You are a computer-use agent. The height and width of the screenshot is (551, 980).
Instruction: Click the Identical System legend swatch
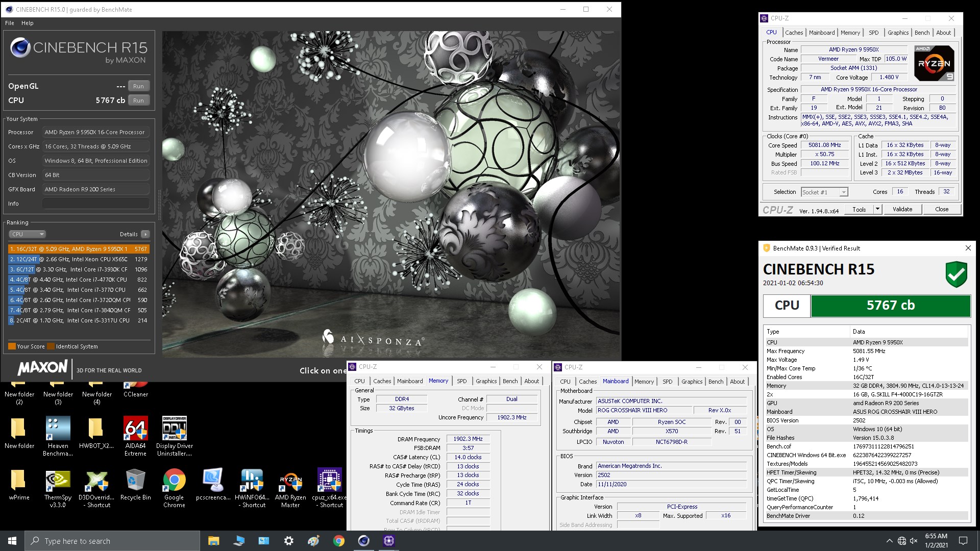51,346
